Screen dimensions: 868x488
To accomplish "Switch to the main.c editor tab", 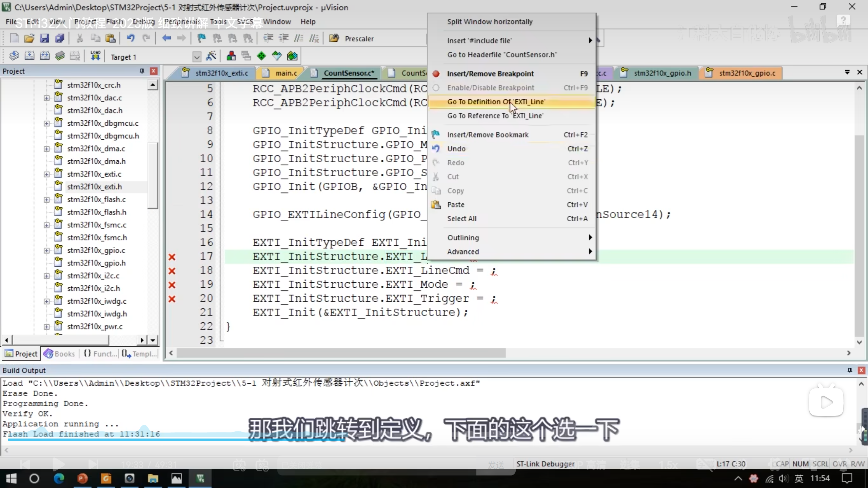I will click(x=286, y=73).
